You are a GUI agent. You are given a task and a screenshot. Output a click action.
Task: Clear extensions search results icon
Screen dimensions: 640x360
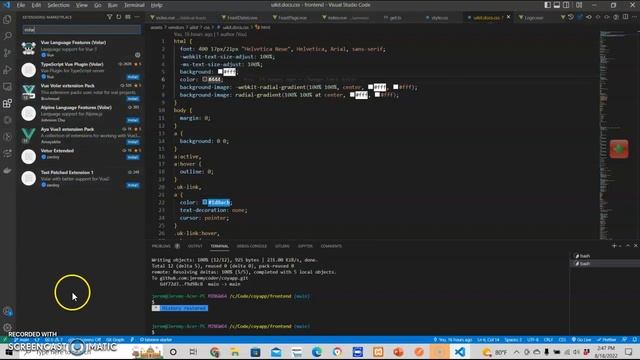point(128,17)
